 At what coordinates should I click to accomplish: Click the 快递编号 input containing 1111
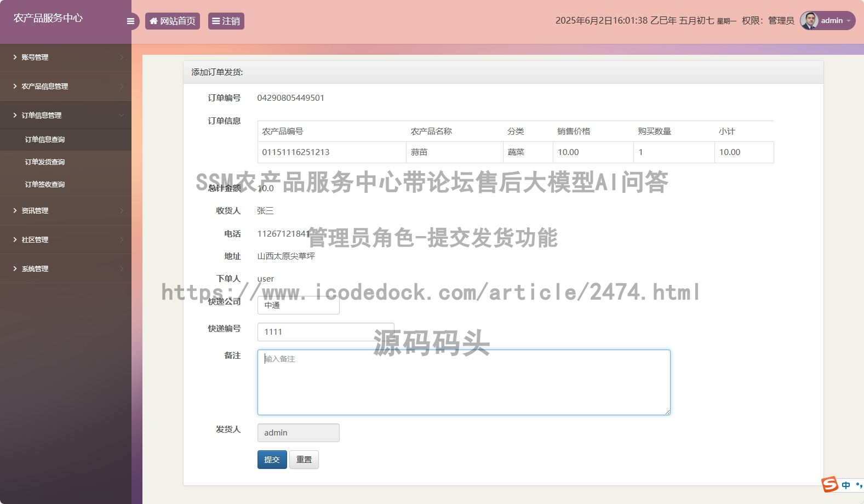coord(326,332)
